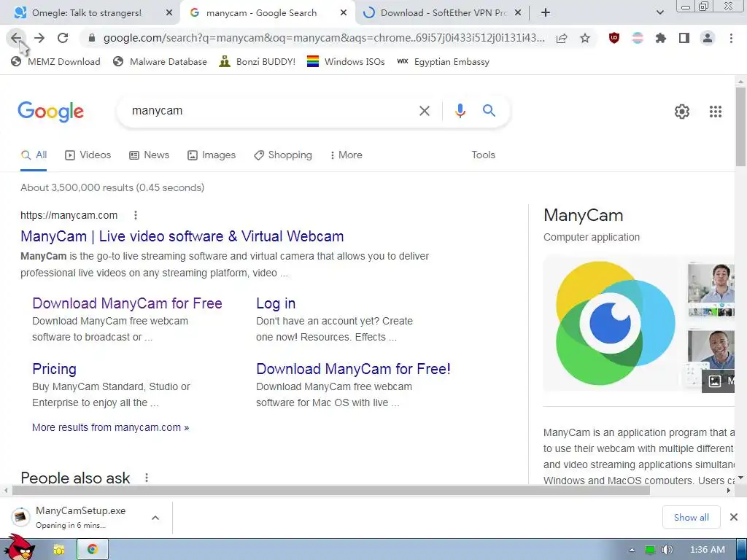This screenshot has width=747, height=560.
Task: Open the tab search chevron
Action: point(659,13)
